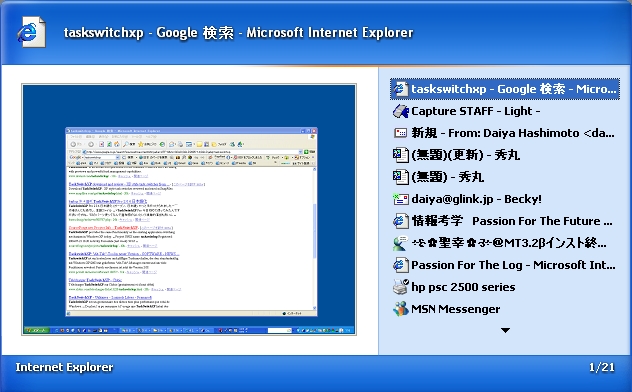Select 'taskswitchxp - Google 検索 - Micro...' list row
This screenshot has width=632, height=392.
[x=505, y=89]
